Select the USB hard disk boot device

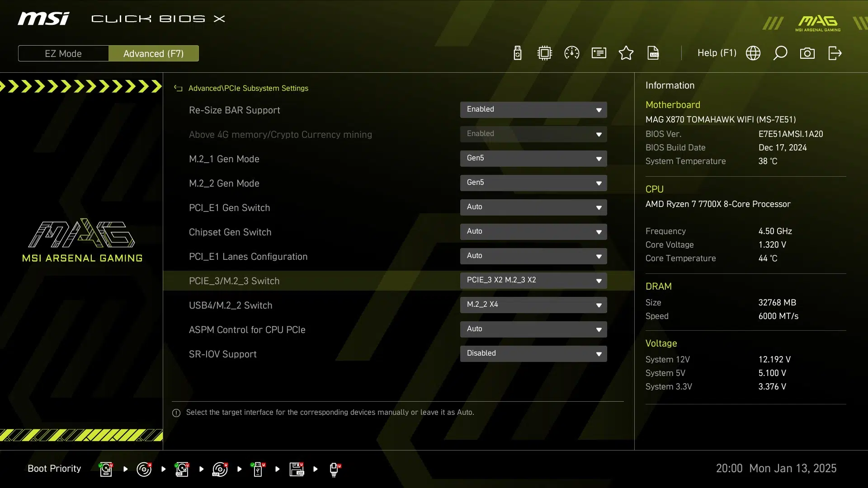[x=182, y=469]
